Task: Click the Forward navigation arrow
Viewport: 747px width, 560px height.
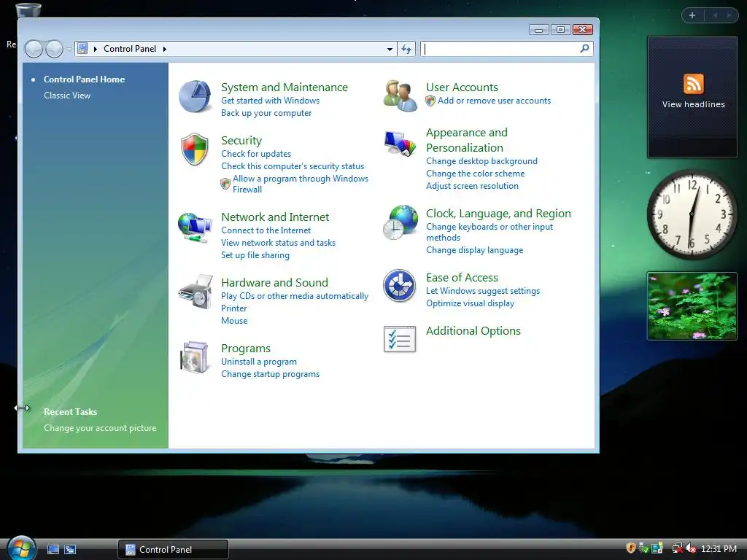Action: pos(54,49)
